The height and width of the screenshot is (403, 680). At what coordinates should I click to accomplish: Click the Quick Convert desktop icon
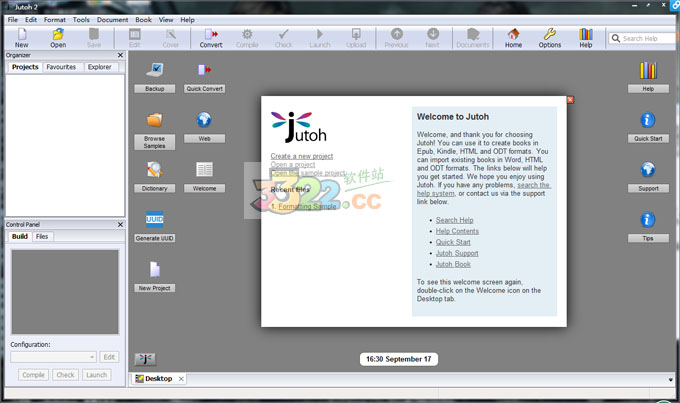[204, 69]
